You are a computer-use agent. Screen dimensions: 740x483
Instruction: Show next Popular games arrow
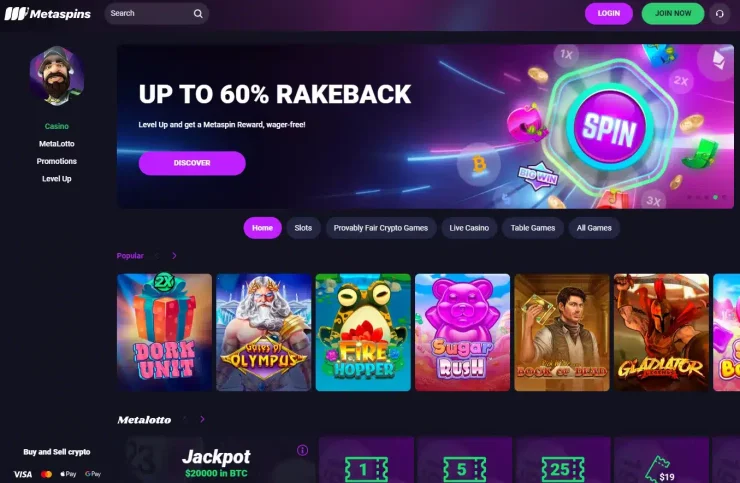click(174, 256)
